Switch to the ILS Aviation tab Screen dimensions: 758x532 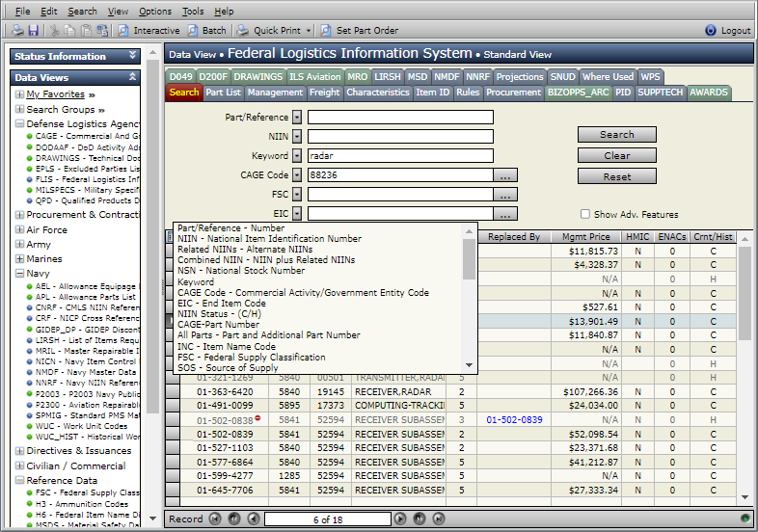click(314, 77)
